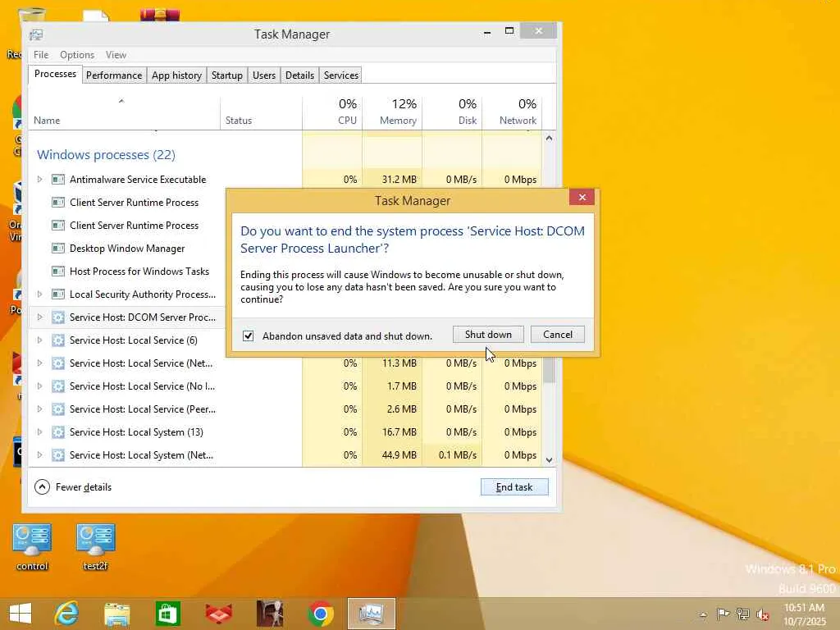The height and width of the screenshot is (630, 840).
Task: Switch to the App history tab
Action: tap(177, 75)
